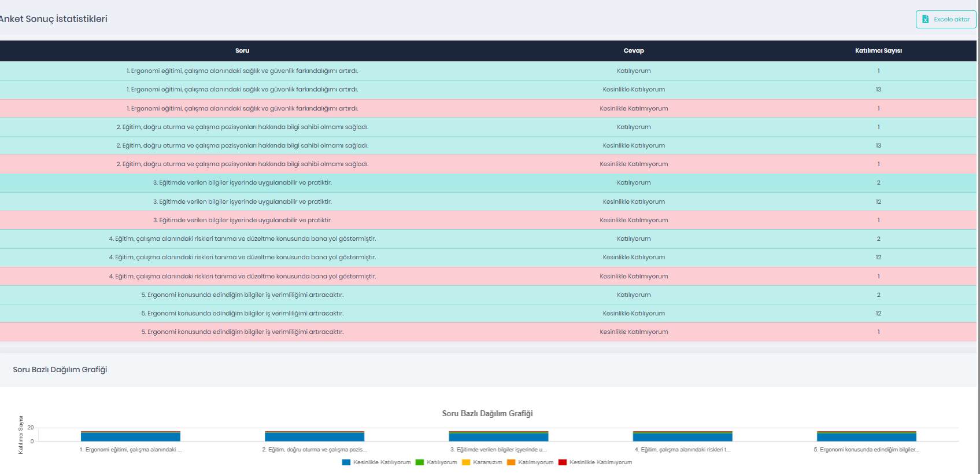Click the chart bar for question 1

[x=131, y=437]
